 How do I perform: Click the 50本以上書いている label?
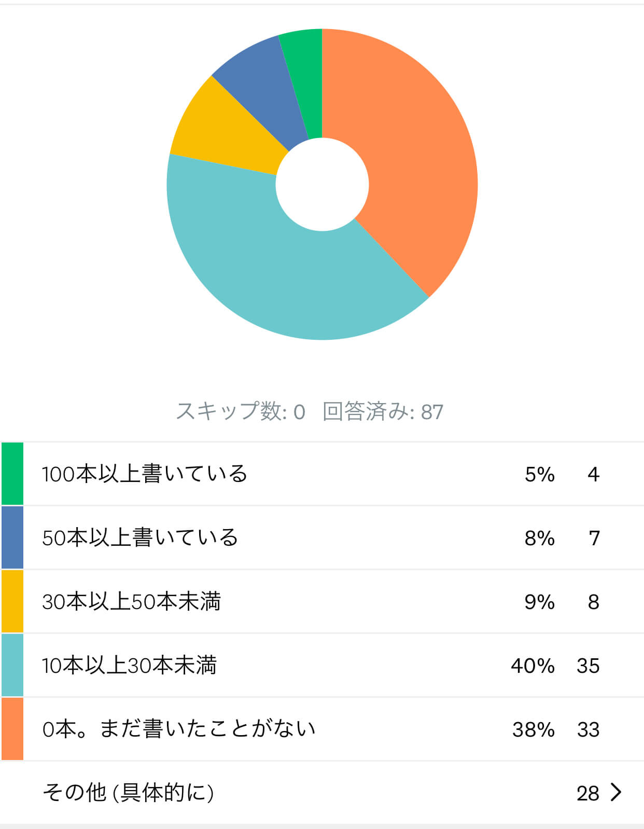pyautogui.click(x=140, y=537)
